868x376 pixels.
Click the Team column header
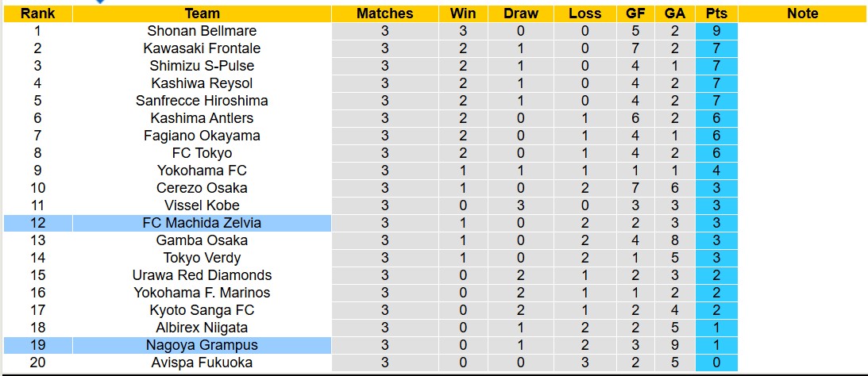(x=202, y=13)
